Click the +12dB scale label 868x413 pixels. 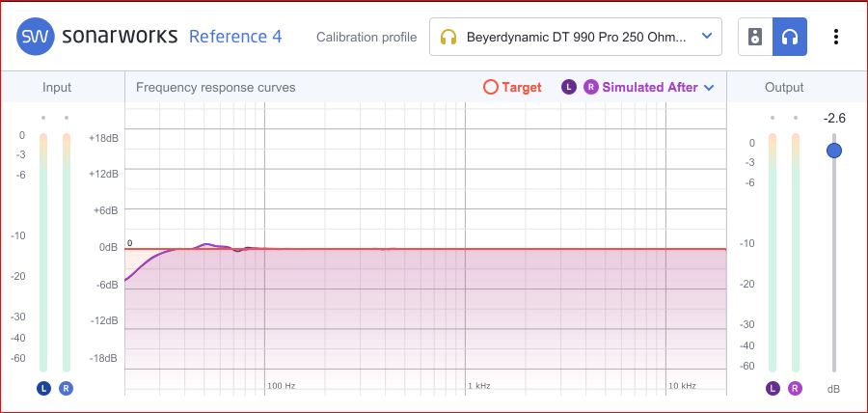click(x=103, y=175)
